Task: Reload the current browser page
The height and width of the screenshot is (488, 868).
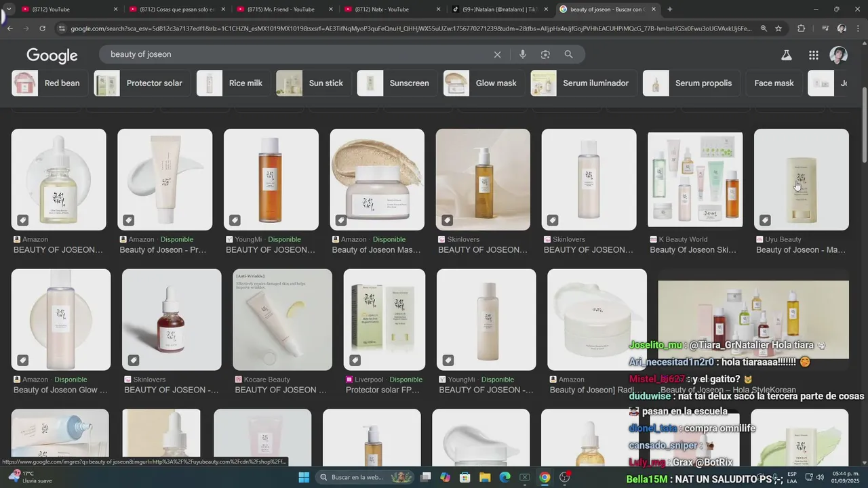Action: 42,28
